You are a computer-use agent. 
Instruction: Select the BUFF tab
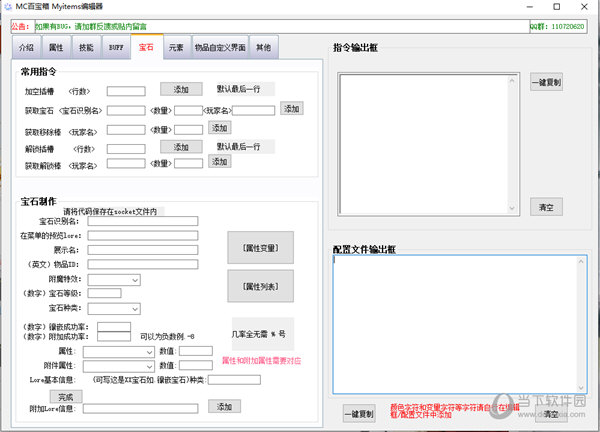(x=116, y=46)
